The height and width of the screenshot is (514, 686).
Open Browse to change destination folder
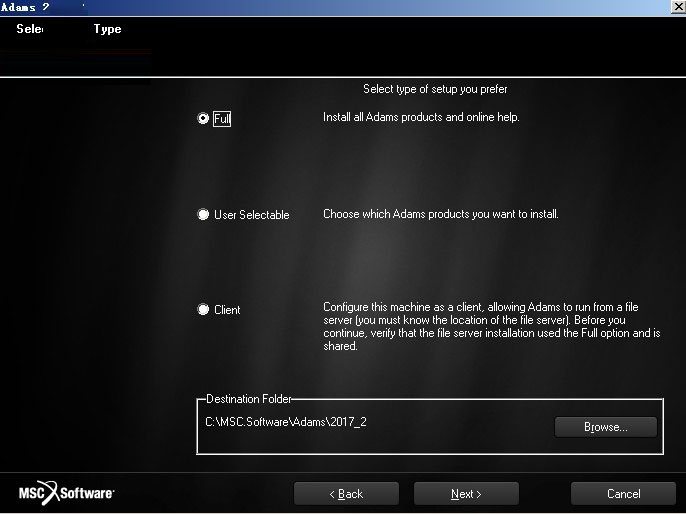[x=606, y=427]
